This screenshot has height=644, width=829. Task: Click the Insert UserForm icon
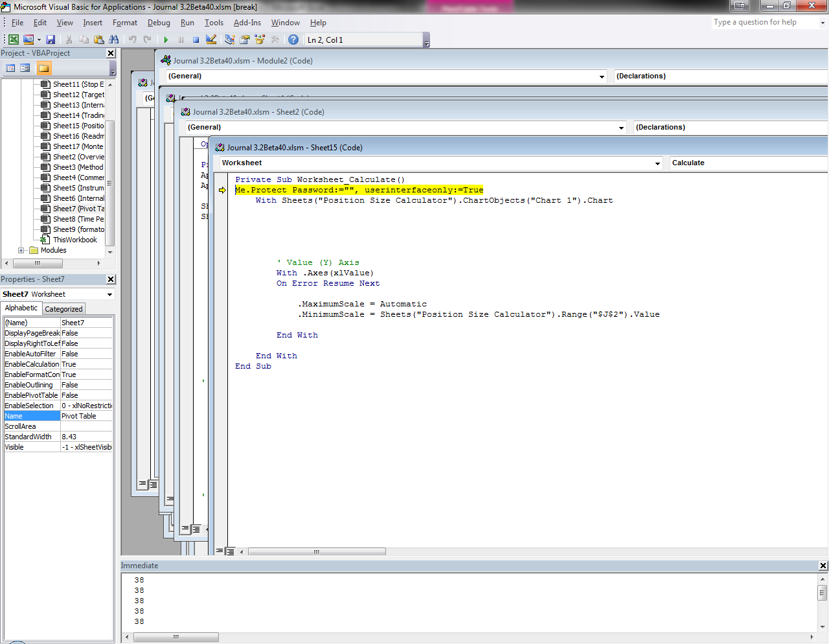28,40
